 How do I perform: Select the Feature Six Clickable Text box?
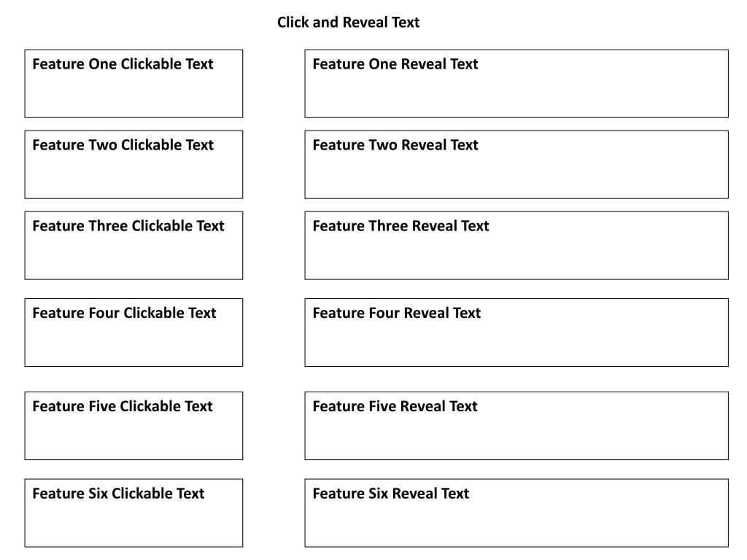(134, 513)
